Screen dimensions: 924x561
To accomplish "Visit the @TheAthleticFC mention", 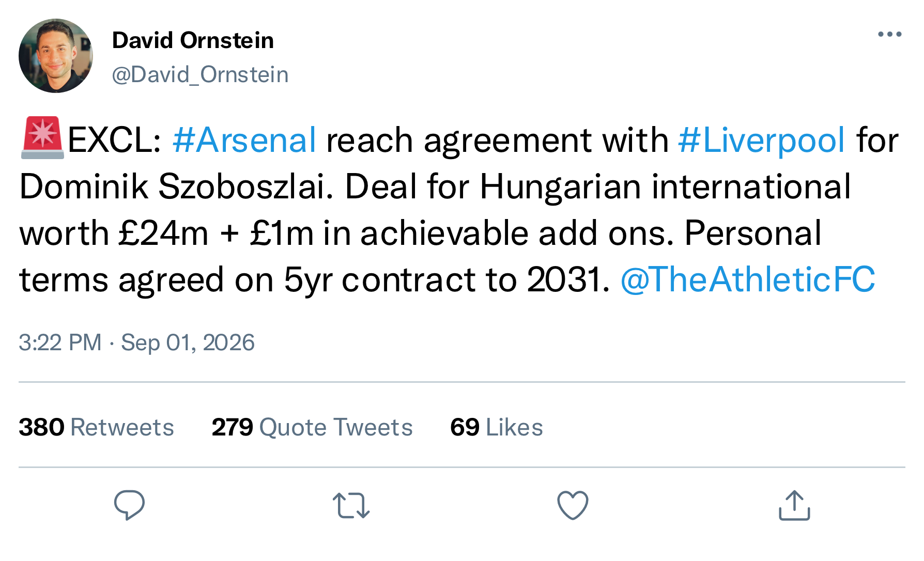I will 747,279.
